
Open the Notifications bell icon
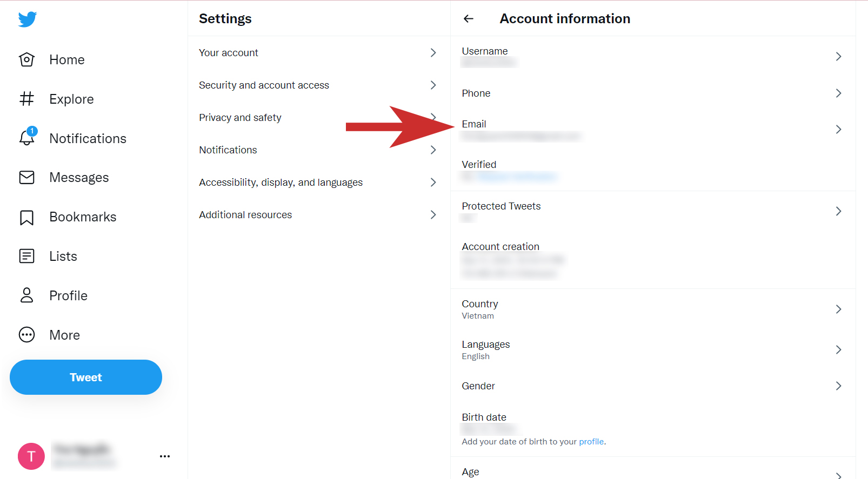tap(27, 137)
